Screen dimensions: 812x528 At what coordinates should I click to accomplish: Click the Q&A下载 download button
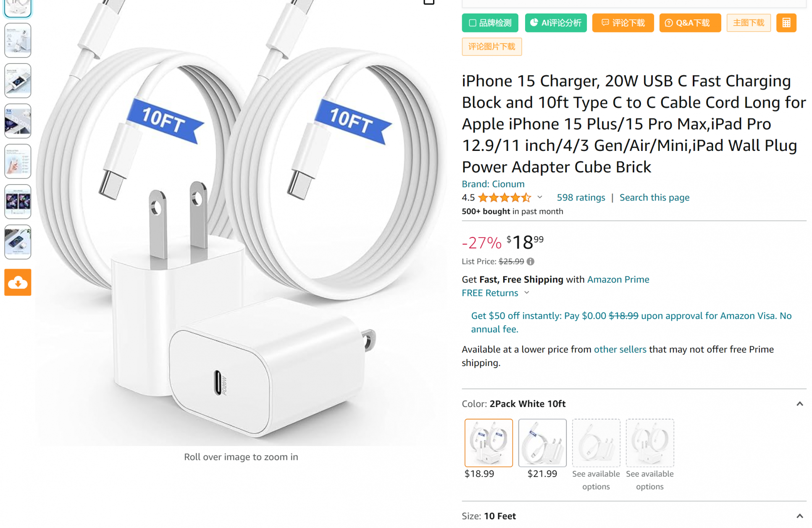[x=689, y=23]
